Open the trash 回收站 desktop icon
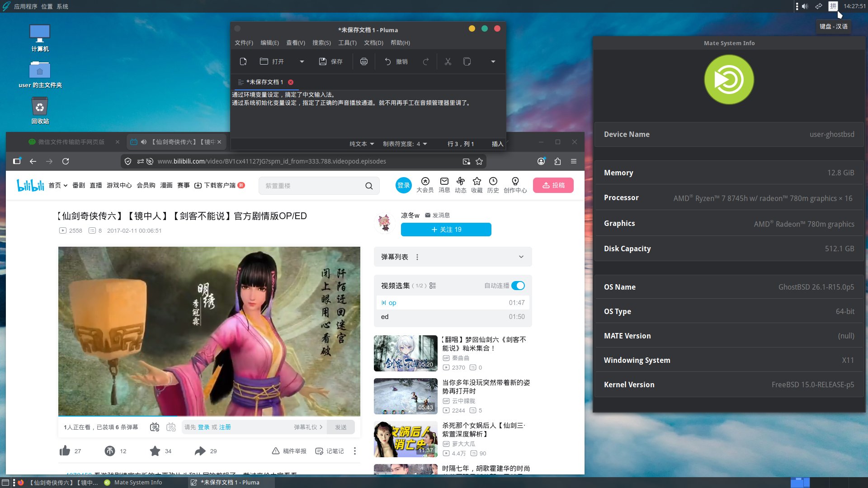This screenshot has height=488, width=868. (40, 111)
